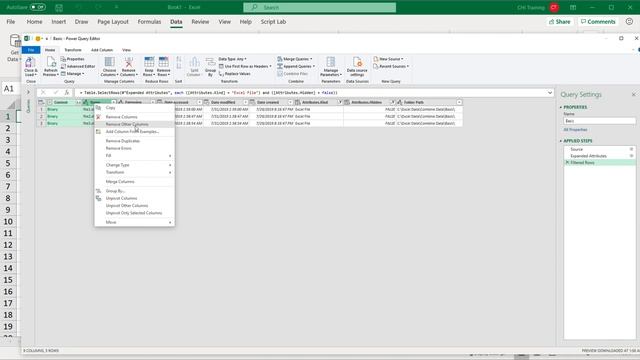The height and width of the screenshot is (360, 640).
Task: Click the Excel Name Box showing A1
Action: tap(10, 89)
